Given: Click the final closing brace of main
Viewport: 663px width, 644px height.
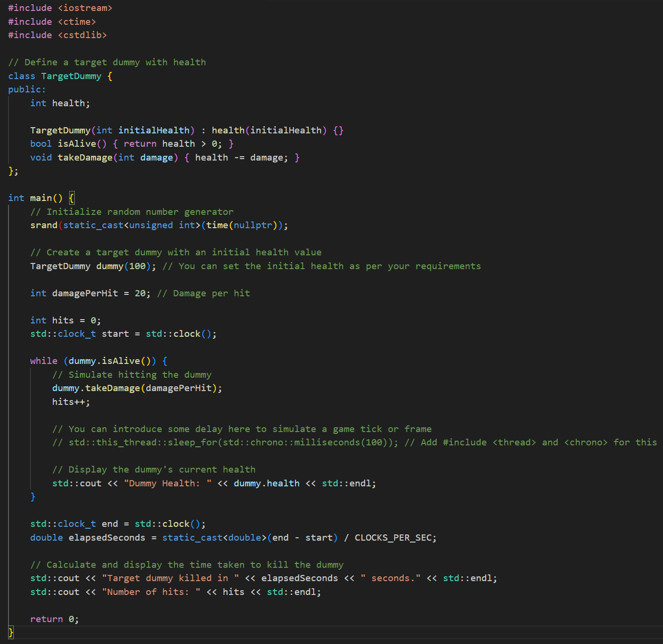Looking at the screenshot, I should [x=11, y=633].
